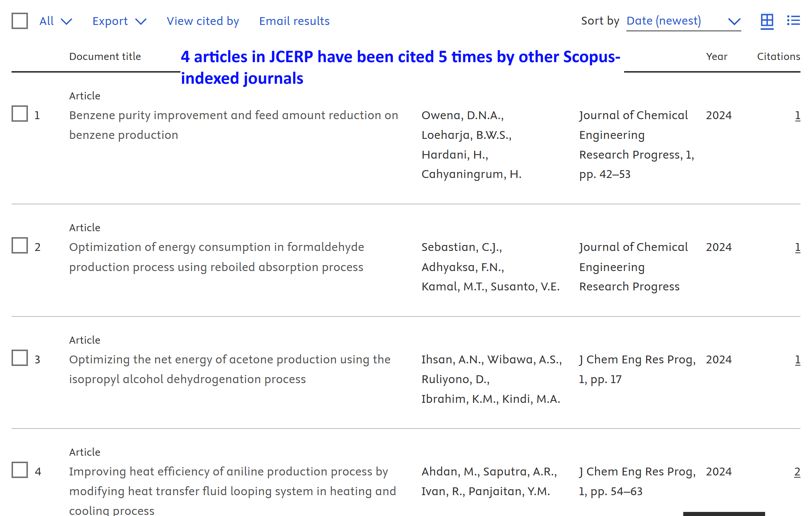Click the Year column header
Image resolution: width=812 pixels, height=516 pixels.
click(x=716, y=57)
